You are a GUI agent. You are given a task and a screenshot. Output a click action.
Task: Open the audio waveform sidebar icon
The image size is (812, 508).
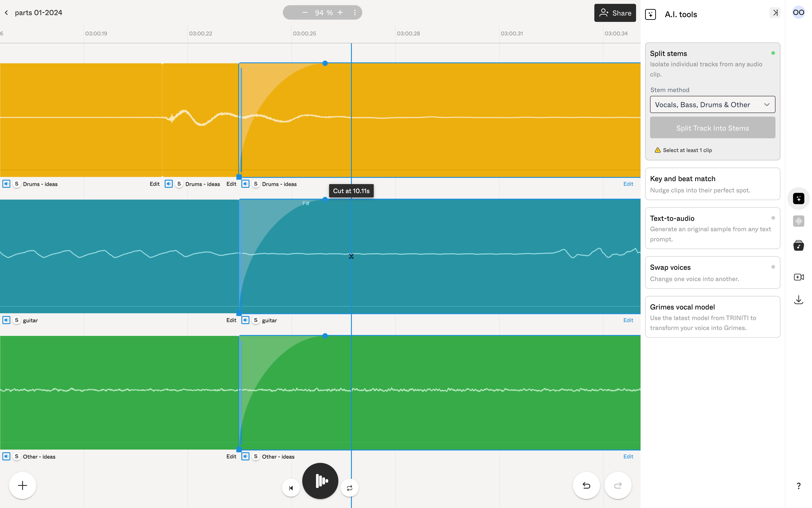coord(798,221)
